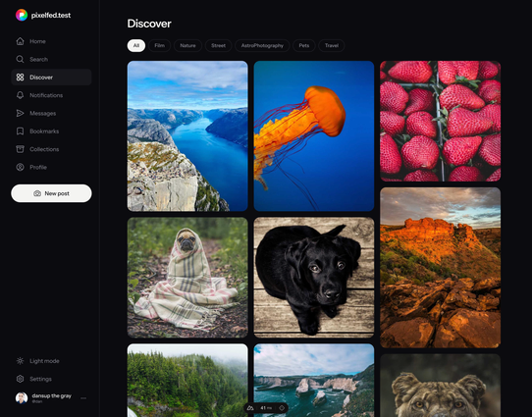Choose the Travel category filter
The height and width of the screenshot is (417, 532).
click(x=332, y=46)
